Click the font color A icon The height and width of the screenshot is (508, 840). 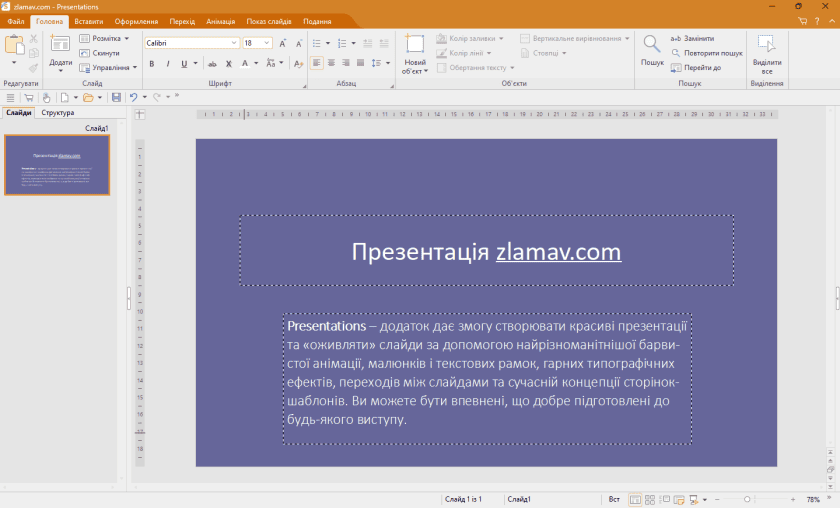pos(245,64)
